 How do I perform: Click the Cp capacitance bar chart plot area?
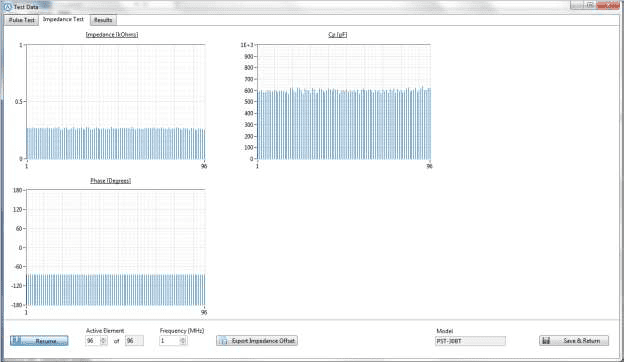[344, 102]
